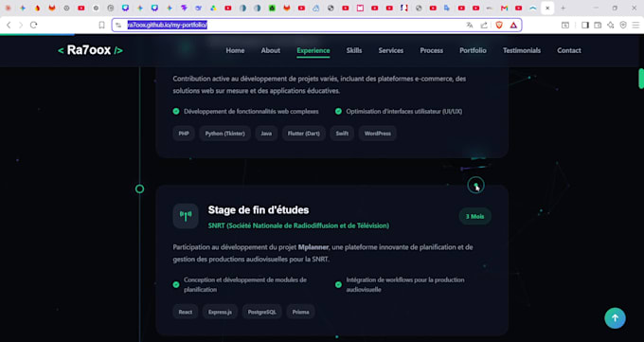This screenshot has width=644, height=342.
Task: Select the Python (Tkinter) tag
Action: click(x=225, y=134)
